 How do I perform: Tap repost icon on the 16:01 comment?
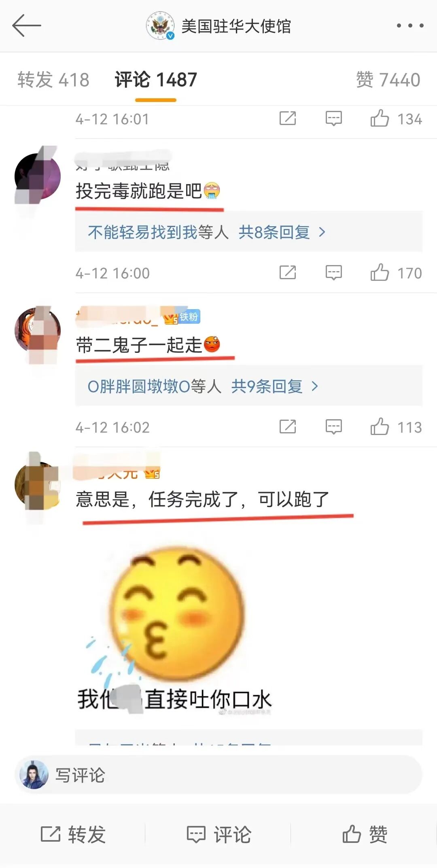288,119
